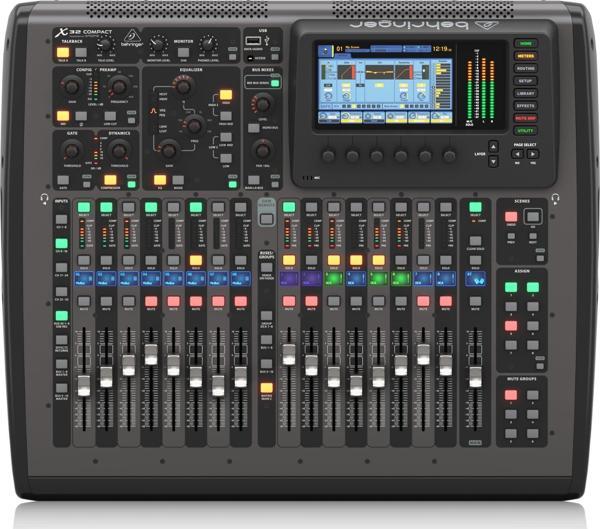Viewport: 600px width, 529px height.
Task: Click the green View button in Equalizer
Action: [x=233, y=184]
